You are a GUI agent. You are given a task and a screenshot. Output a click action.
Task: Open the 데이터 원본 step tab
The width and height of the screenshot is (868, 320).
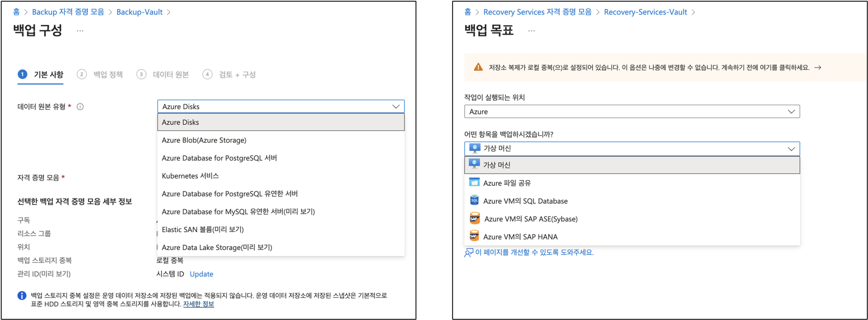pos(163,74)
